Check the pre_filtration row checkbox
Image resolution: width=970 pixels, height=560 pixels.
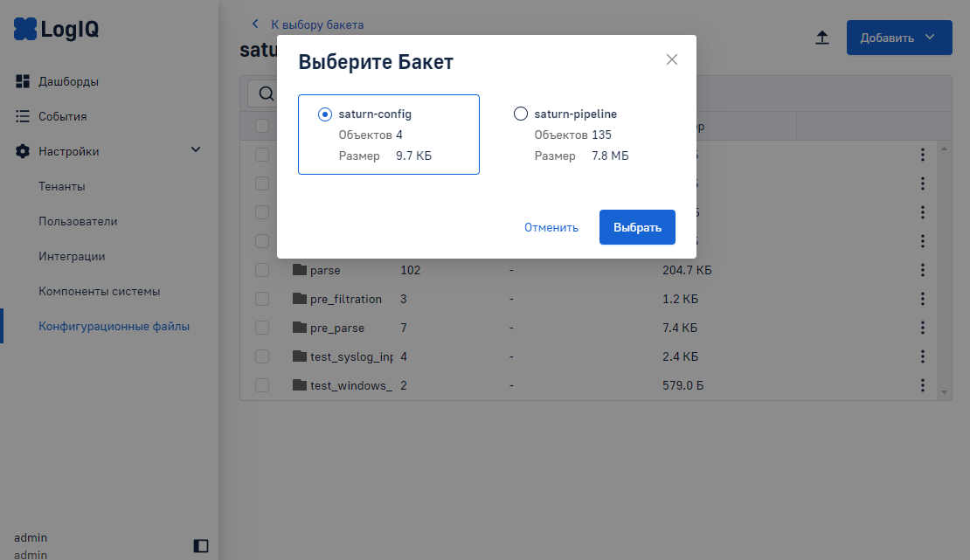pos(262,299)
